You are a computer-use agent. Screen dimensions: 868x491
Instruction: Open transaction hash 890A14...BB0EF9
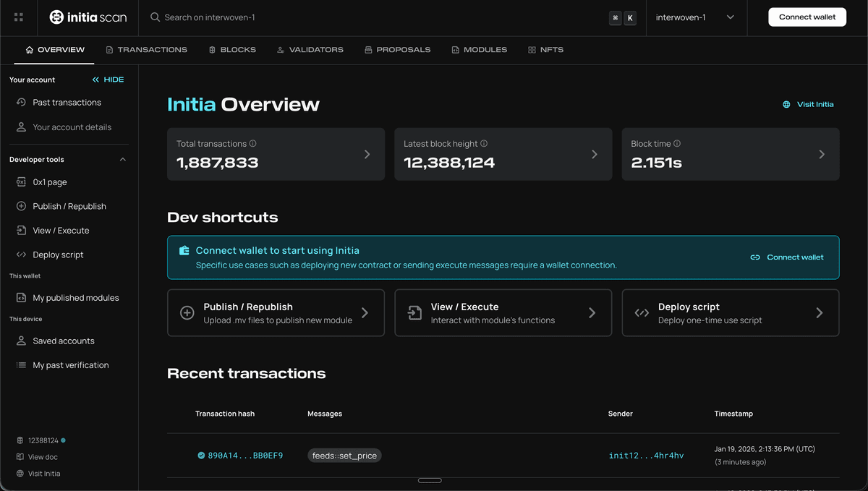click(244, 456)
